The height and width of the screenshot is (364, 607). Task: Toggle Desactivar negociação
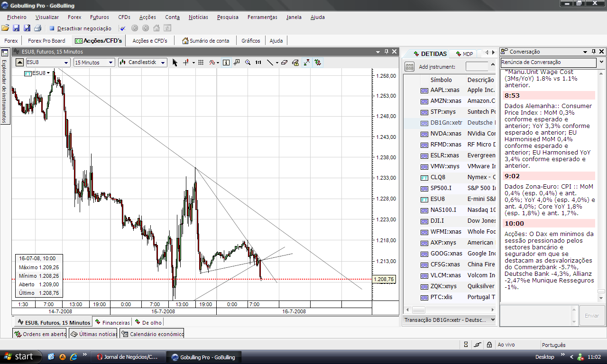click(x=80, y=28)
